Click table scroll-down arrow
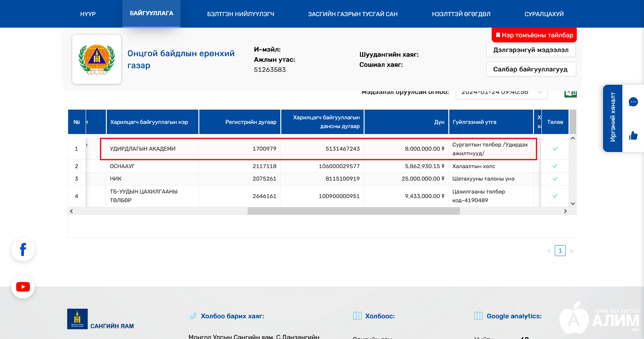The image size is (644, 339). tap(573, 203)
